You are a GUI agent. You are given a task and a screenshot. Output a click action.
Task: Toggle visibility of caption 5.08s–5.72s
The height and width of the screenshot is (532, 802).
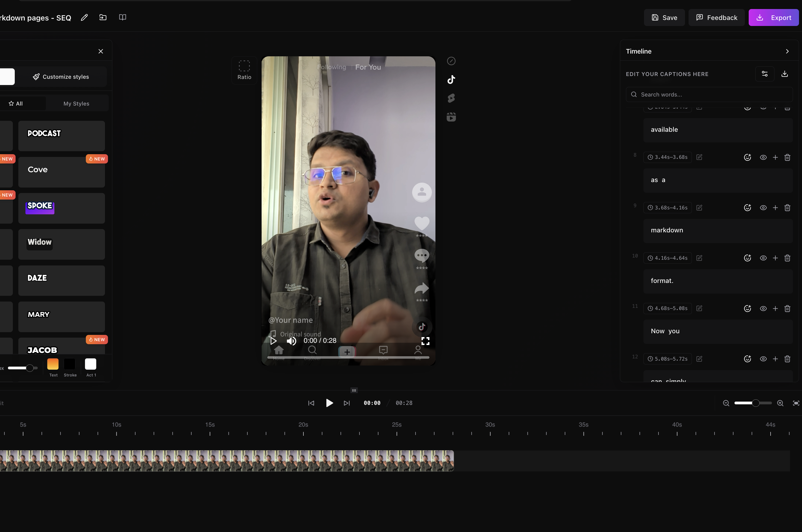click(763, 359)
